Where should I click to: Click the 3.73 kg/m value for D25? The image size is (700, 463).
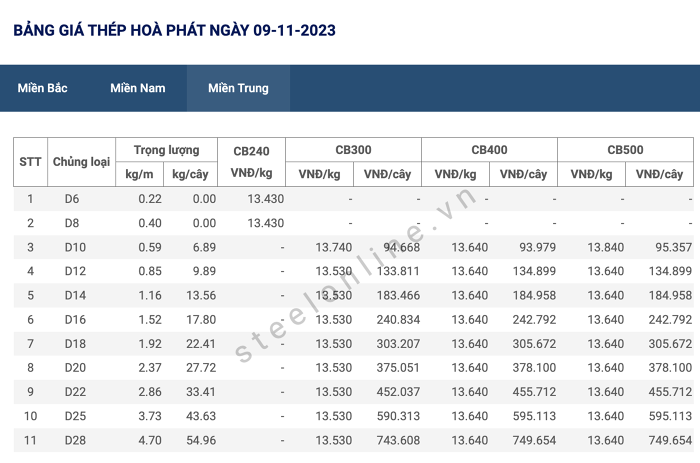[150, 416]
